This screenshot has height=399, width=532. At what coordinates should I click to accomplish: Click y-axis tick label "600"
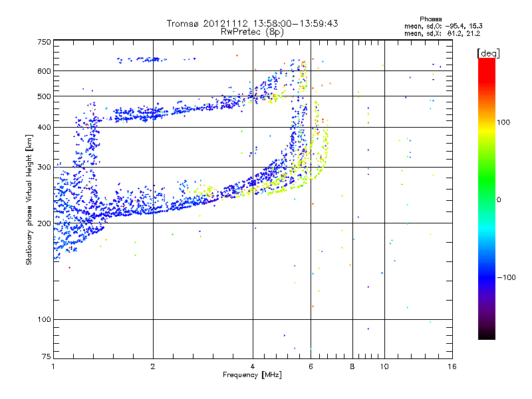click(x=44, y=71)
